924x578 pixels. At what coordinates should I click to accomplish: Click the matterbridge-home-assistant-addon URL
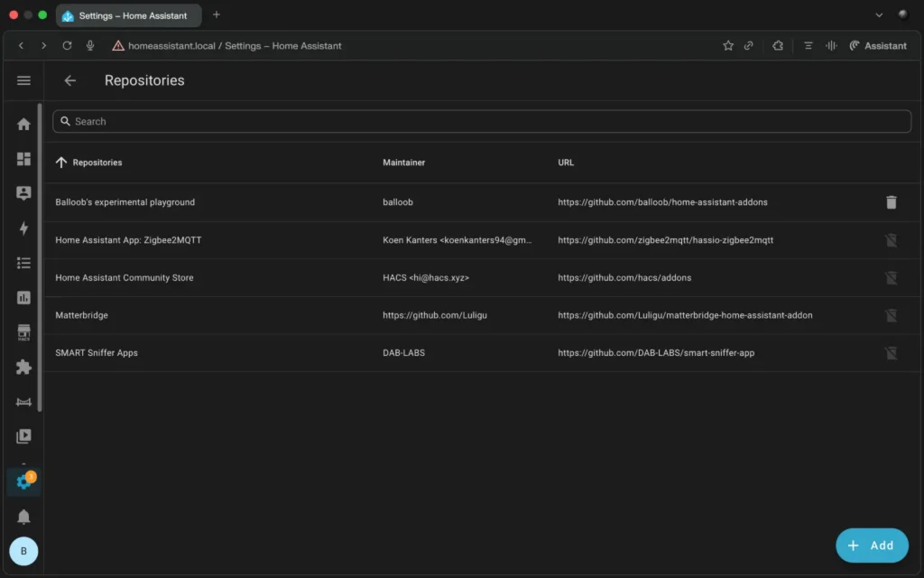[686, 315]
